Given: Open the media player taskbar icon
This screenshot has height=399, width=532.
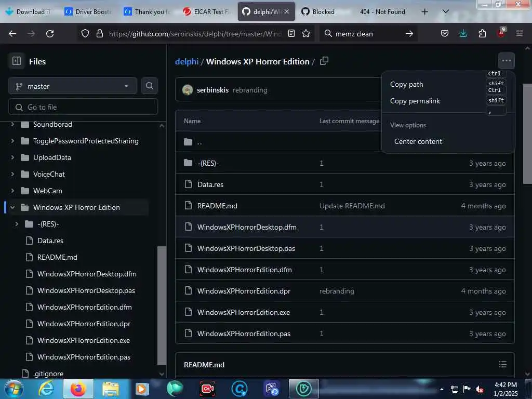Looking at the screenshot, I should (x=142, y=389).
